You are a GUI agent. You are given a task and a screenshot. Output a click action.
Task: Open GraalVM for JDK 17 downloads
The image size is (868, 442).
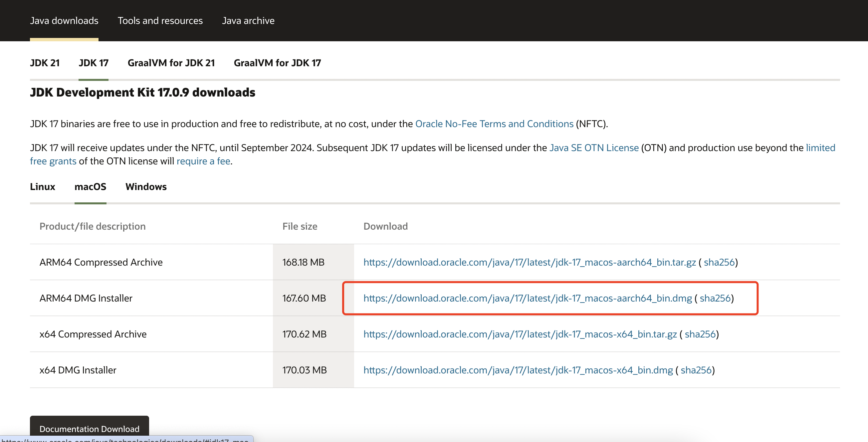tap(277, 63)
